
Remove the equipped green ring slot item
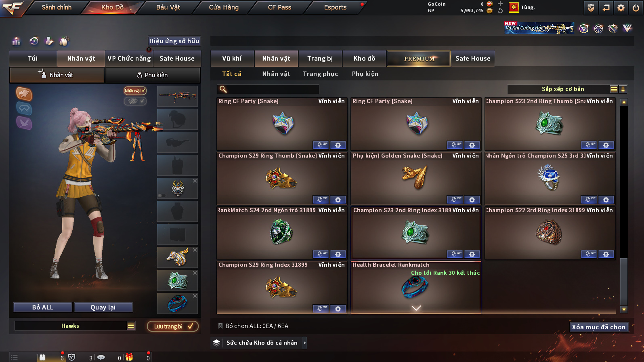195,273
